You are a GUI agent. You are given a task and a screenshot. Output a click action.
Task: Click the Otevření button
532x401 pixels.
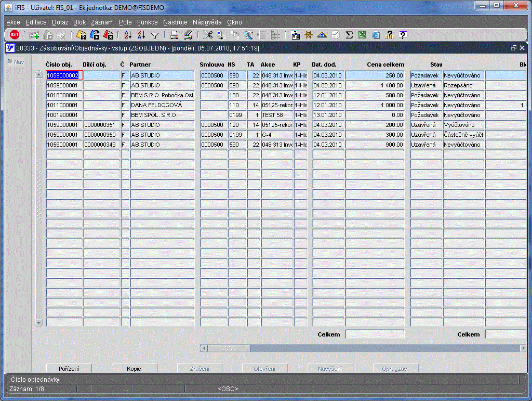pyautogui.click(x=264, y=369)
